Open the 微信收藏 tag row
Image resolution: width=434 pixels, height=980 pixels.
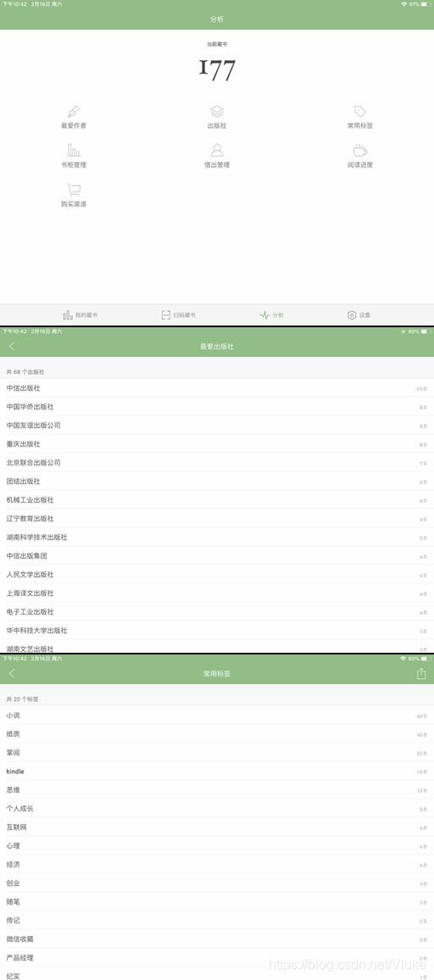click(x=217, y=938)
